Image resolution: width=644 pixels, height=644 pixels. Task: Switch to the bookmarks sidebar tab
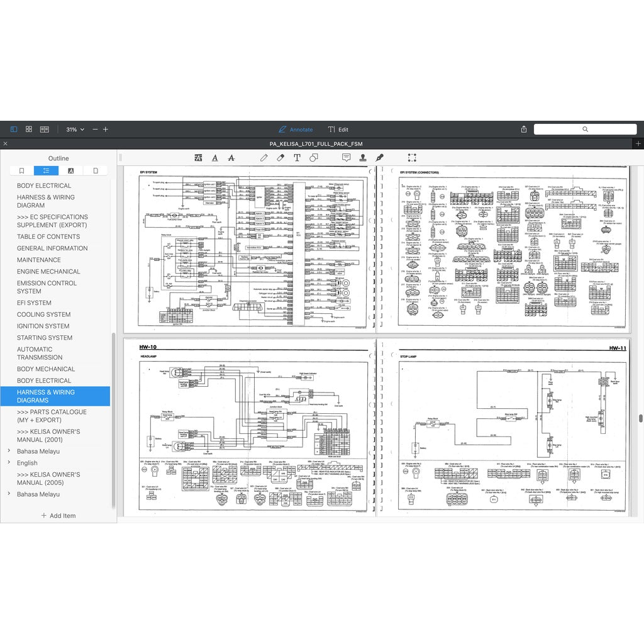(x=22, y=170)
